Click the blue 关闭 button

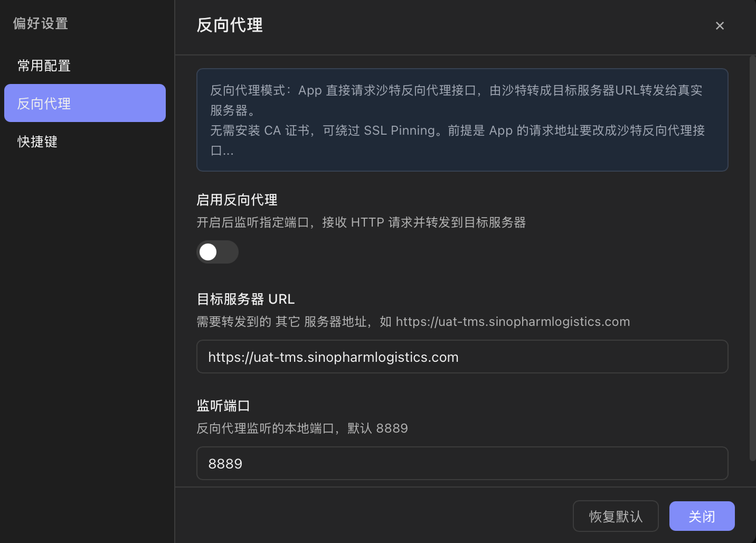[x=702, y=516]
